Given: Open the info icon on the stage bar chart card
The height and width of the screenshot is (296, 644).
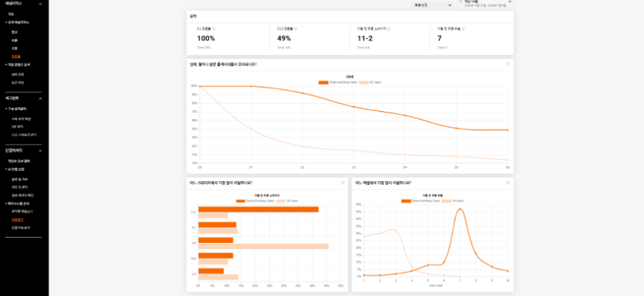Looking at the screenshot, I should pyautogui.click(x=343, y=183).
